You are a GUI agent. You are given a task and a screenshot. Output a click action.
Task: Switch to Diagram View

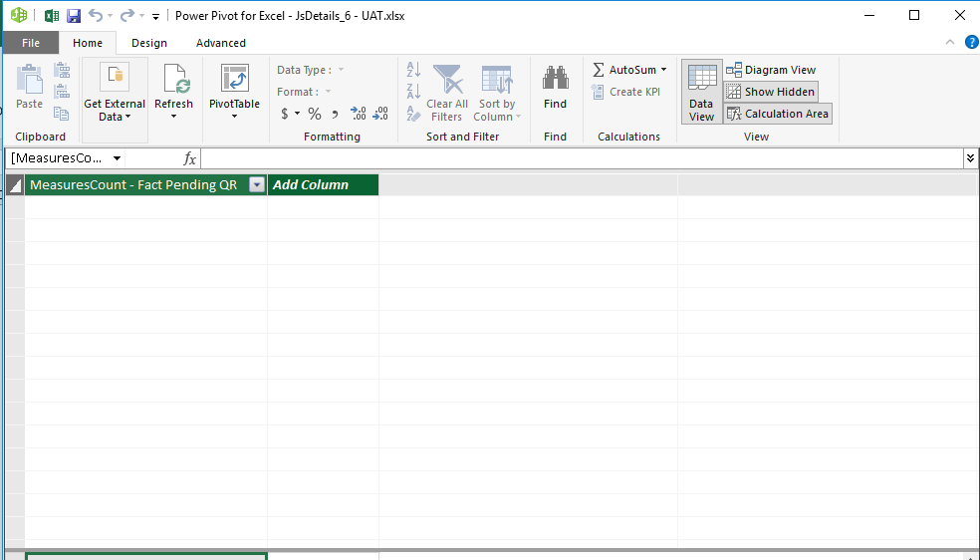[x=771, y=70]
